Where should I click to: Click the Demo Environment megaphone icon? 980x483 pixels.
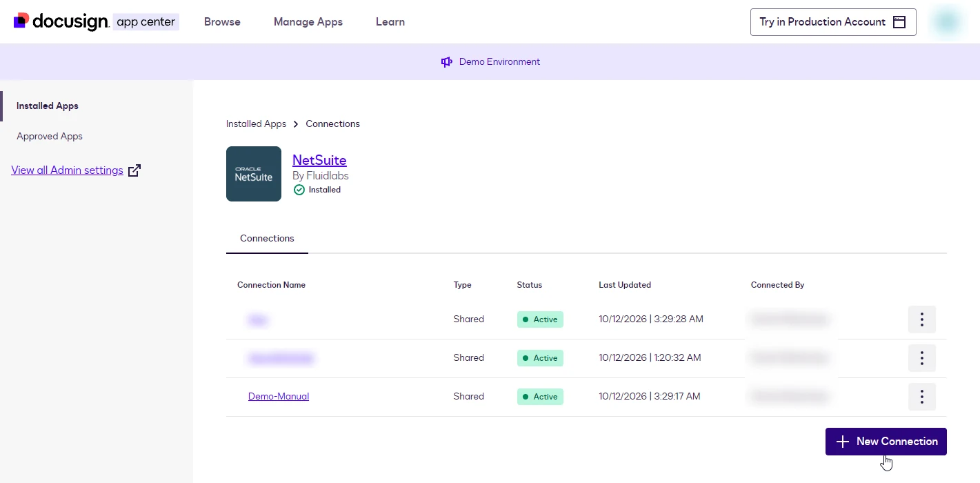(x=447, y=62)
